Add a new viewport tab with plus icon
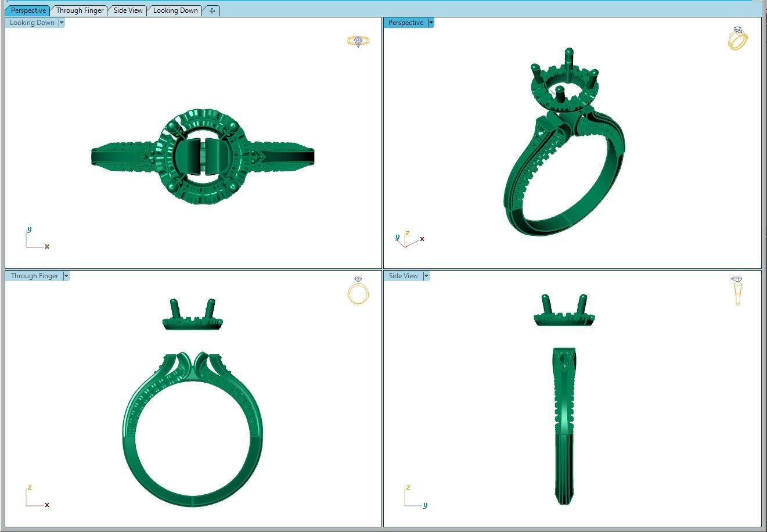Image resolution: width=767 pixels, height=532 pixels. click(x=212, y=10)
